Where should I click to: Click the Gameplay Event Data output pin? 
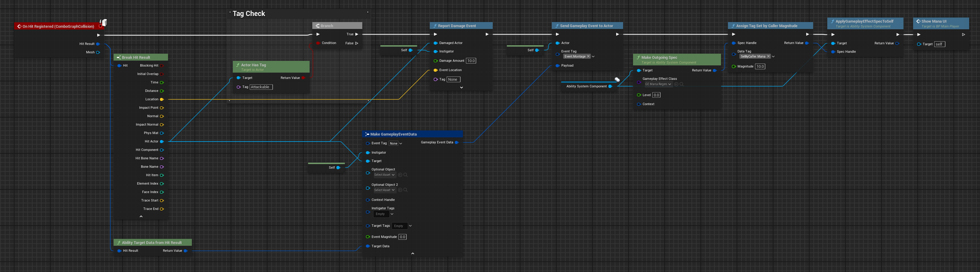[x=457, y=142]
